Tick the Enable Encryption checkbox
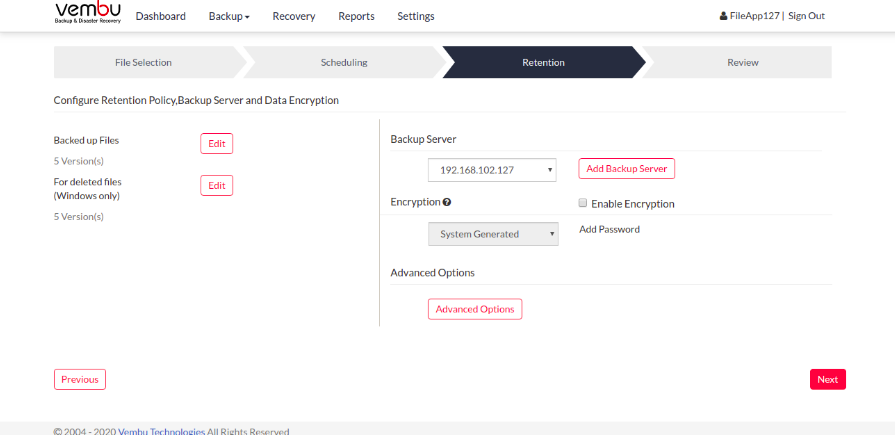Viewport: 895px width, 435px height. pos(583,203)
